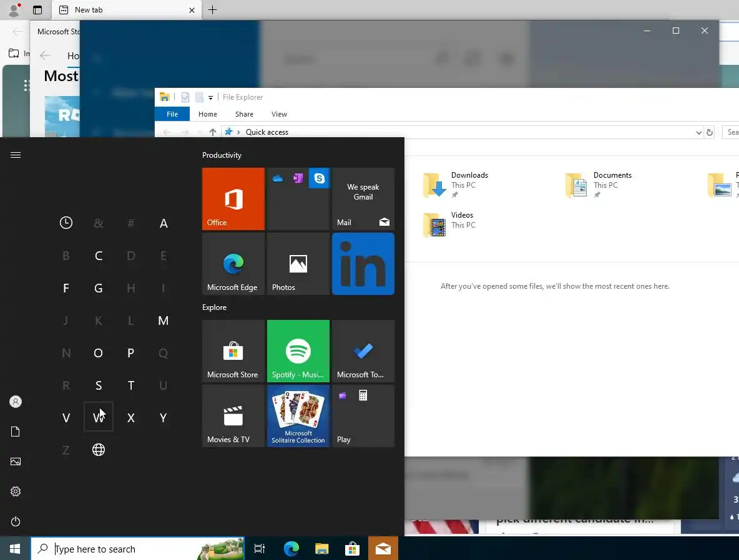Open user account icon in Start sidebar

tap(16, 402)
